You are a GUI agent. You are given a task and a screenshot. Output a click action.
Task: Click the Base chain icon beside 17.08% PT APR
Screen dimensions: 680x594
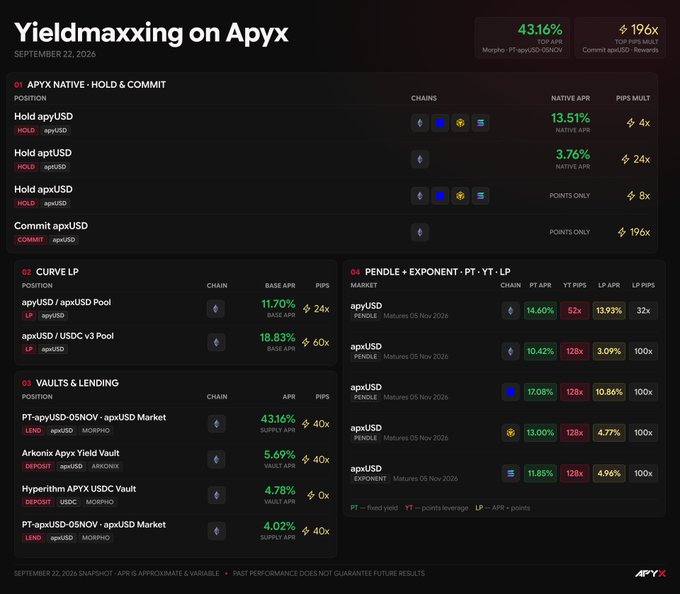(x=510, y=392)
